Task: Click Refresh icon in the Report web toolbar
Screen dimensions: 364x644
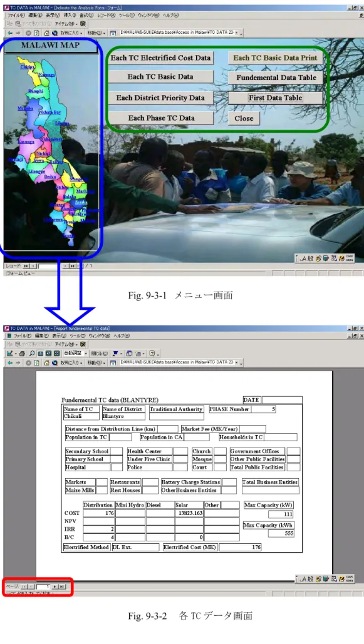Action: coord(36,363)
